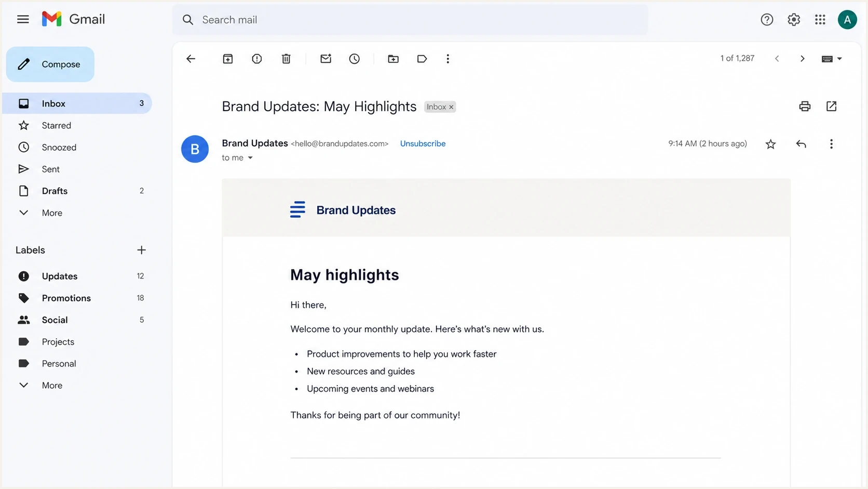
Task: Click the 'May highlights' heading in email
Action: point(344,274)
